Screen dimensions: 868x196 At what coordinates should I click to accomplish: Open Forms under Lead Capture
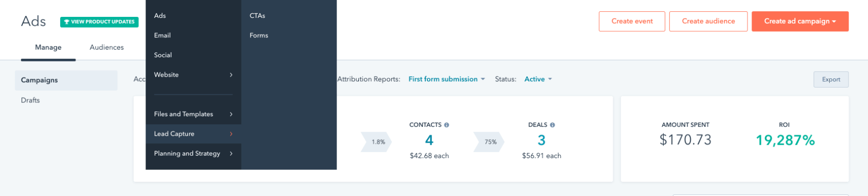(x=259, y=35)
